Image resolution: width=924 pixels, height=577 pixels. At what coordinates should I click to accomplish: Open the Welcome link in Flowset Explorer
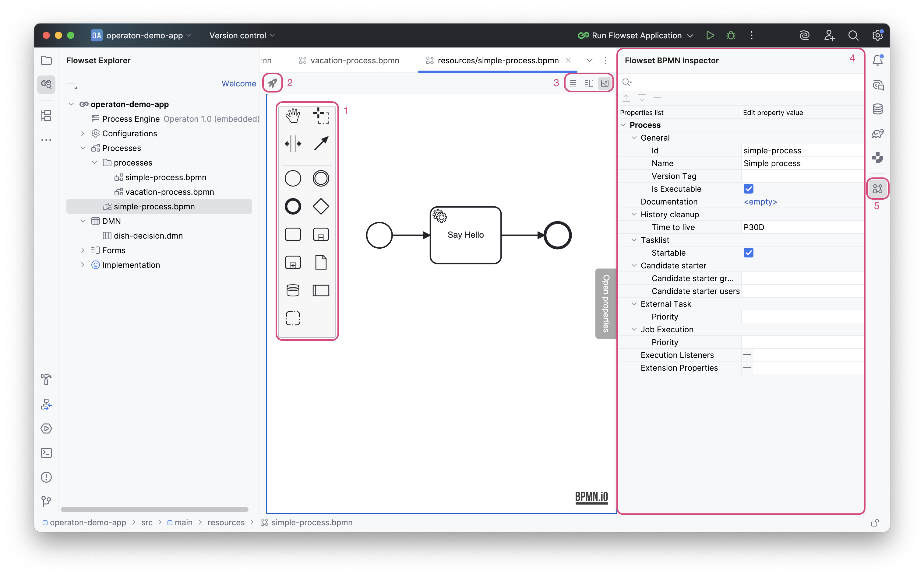[238, 84]
